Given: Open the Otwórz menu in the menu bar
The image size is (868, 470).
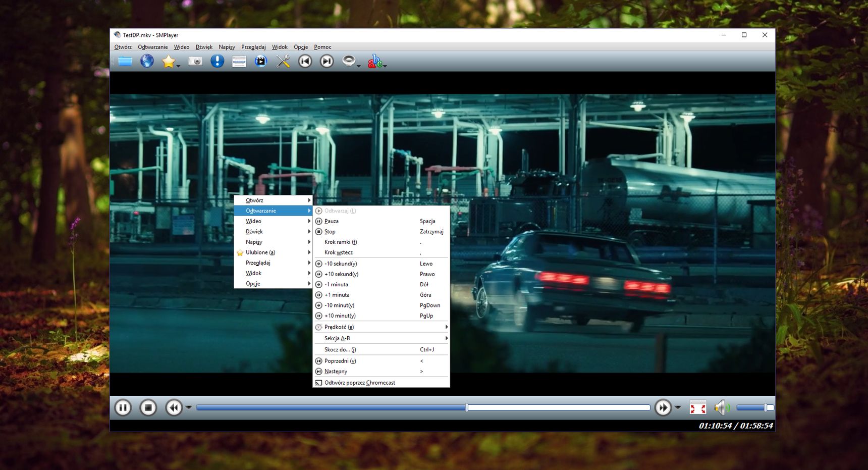Looking at the screenshot, I should (123, 47).
